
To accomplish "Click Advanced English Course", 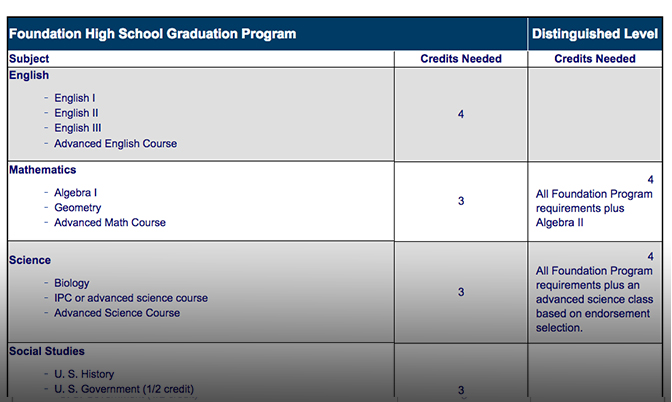I will (x=115, y=143).
